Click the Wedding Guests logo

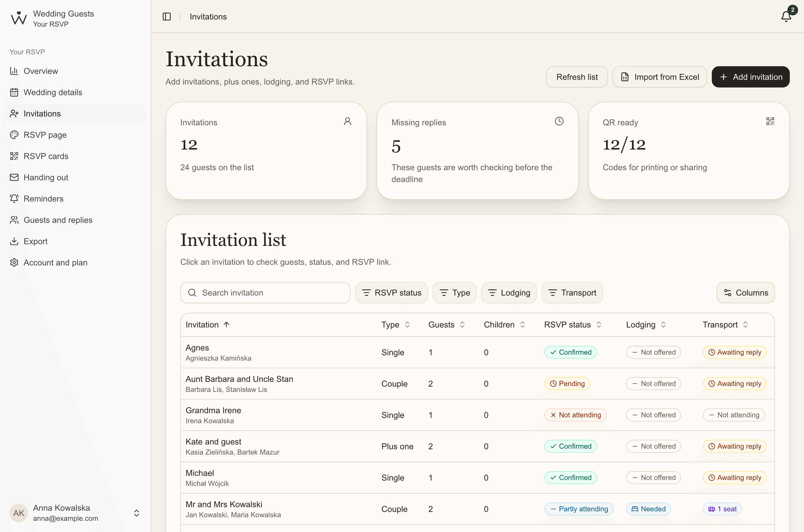coord(19,18)
